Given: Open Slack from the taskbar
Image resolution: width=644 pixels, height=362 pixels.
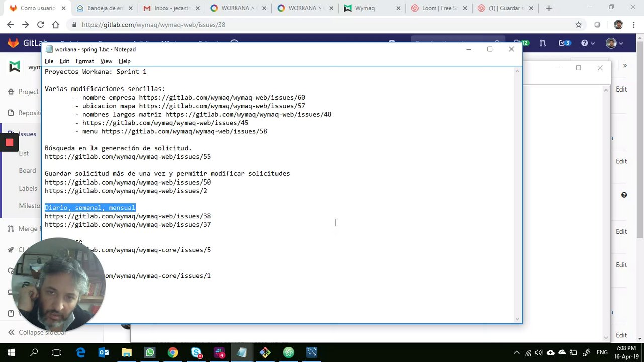Looking at the screenshot, I should point(219,352).
